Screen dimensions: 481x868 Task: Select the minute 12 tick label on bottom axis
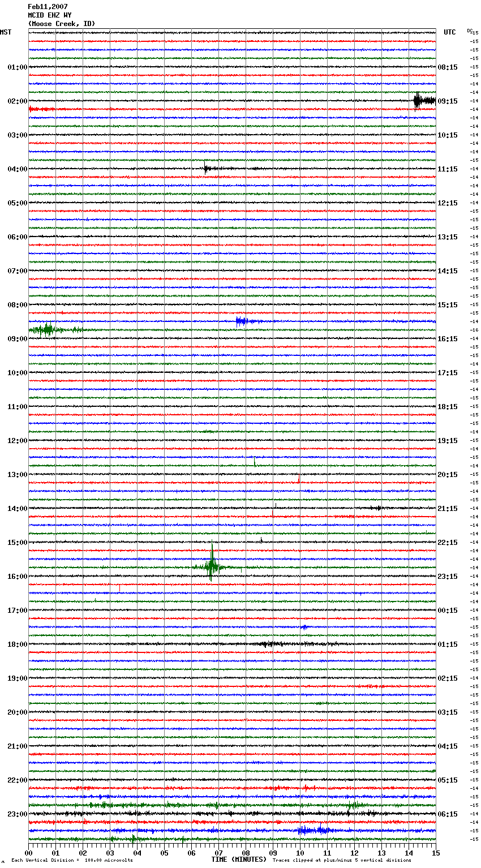(x=354, y=853)
